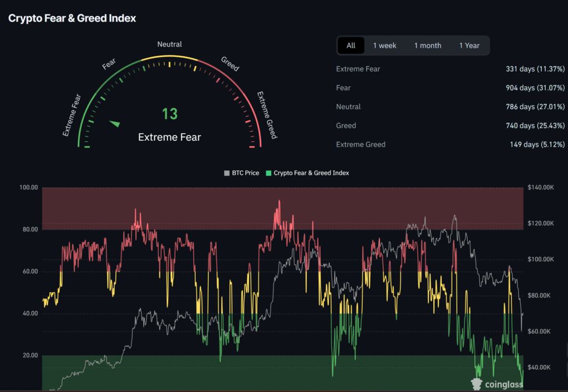Image resolution: width=568 pixels, height=392 pixels.
Task: Click the green 13 index value in gauge
Action: click(170, 114)
